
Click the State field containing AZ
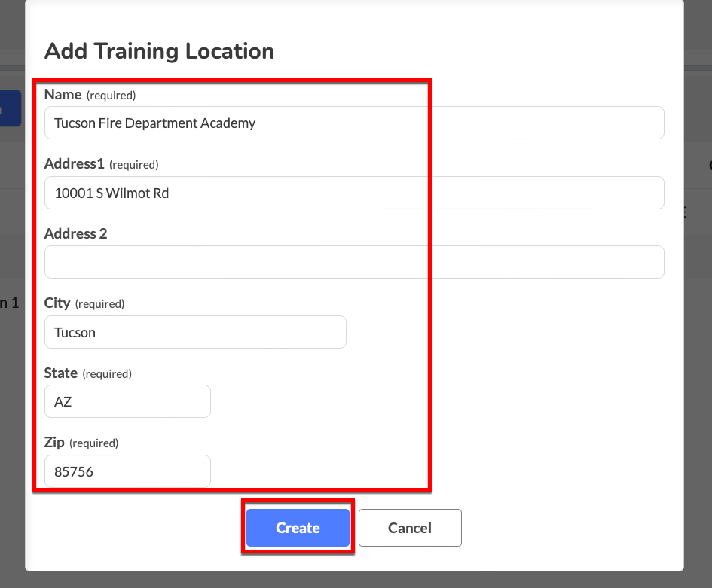click(127, 401)
